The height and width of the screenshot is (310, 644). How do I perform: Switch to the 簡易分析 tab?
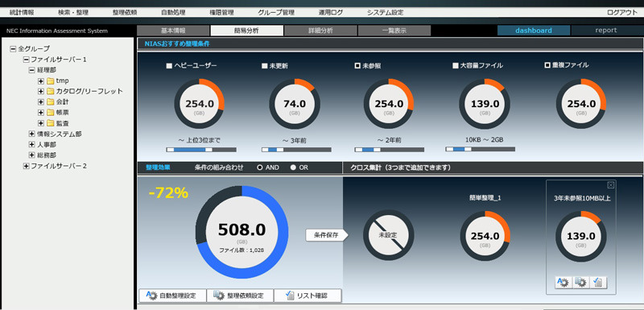(247, 31)
